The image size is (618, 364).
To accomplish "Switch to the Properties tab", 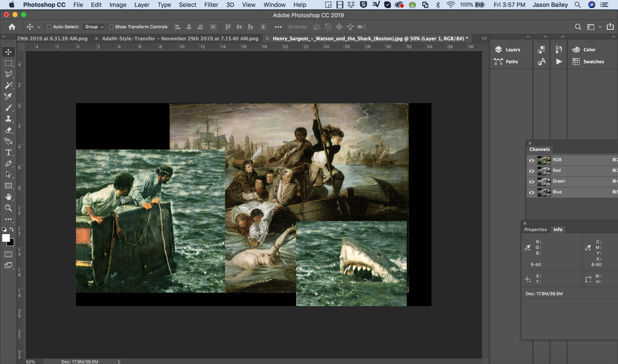I will pos(535,229).
